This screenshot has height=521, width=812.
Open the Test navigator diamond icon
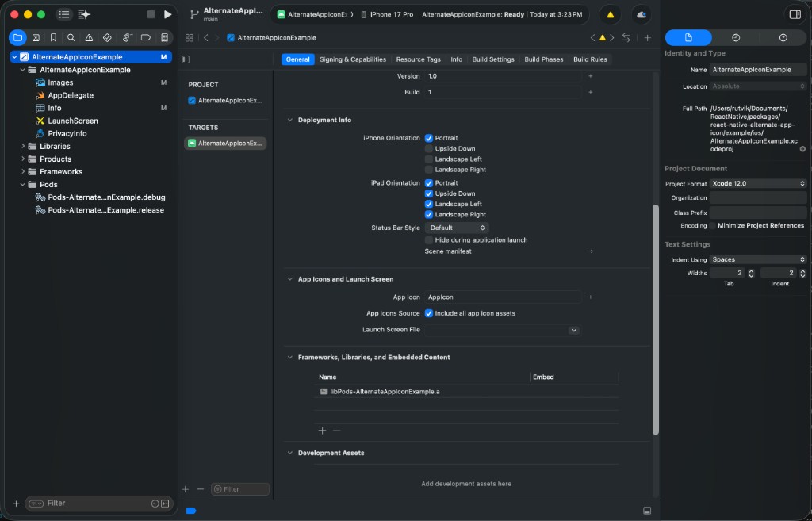[x=107, y=37]
